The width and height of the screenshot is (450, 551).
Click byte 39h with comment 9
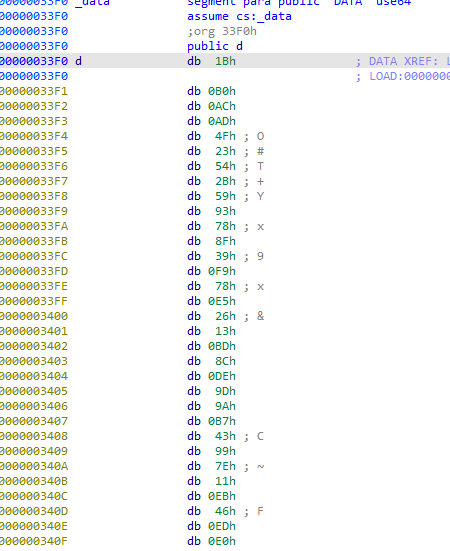(225, 256)
